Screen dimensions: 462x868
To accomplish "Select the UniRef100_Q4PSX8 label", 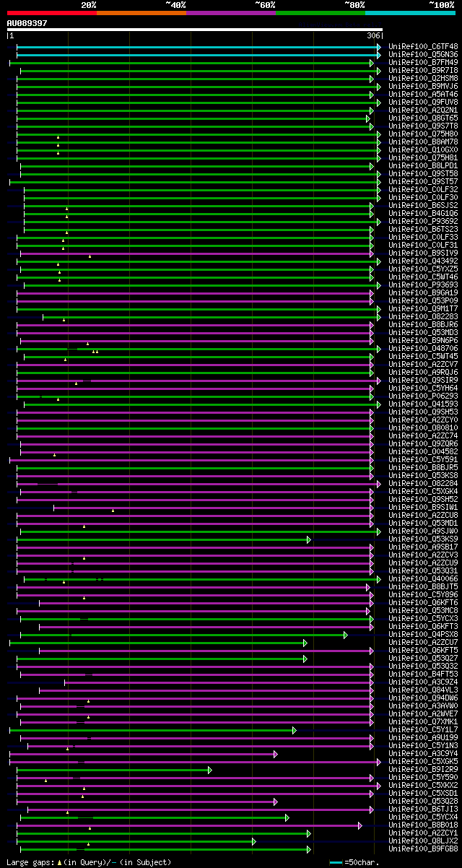I will [423, 634].
